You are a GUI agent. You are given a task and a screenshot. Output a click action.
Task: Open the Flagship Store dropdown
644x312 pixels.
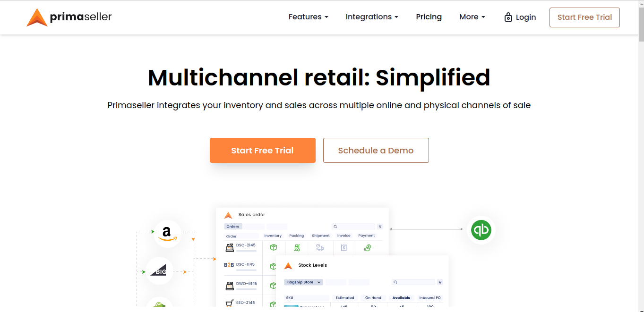point(303,282)
